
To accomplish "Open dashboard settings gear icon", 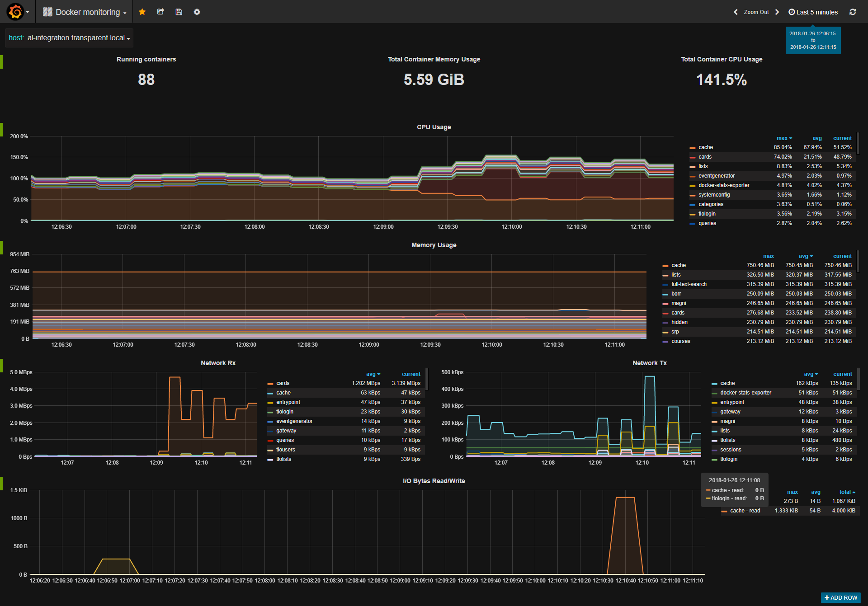I will [197, 12].
